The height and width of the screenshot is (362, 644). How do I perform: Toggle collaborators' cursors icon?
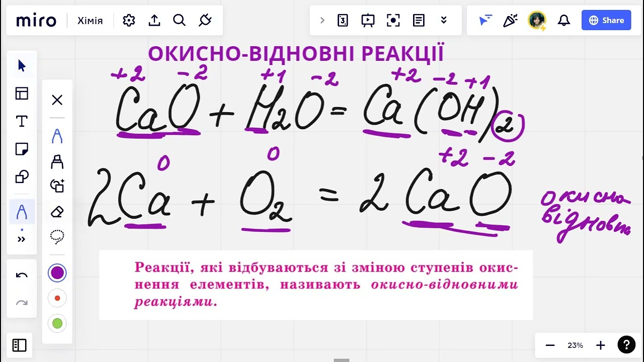(485, 20)
